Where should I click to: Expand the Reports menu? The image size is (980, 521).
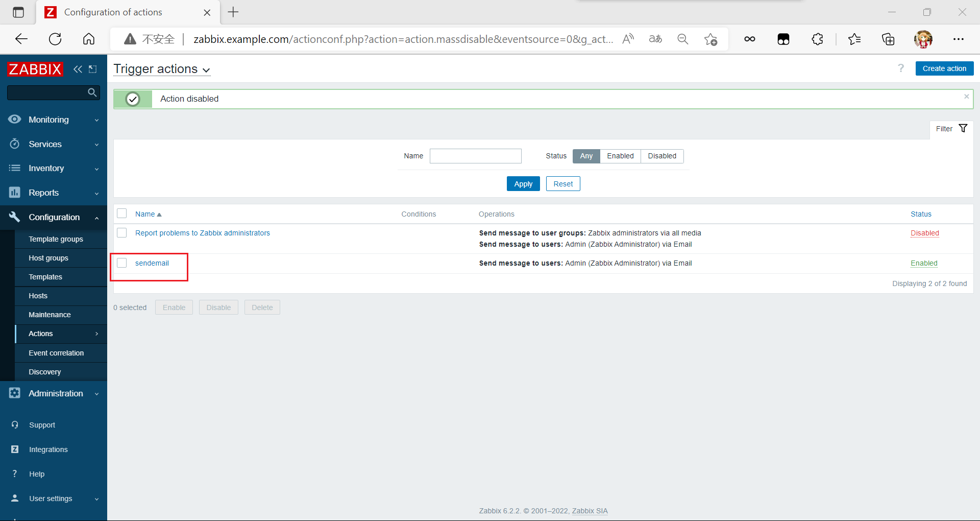96,193
